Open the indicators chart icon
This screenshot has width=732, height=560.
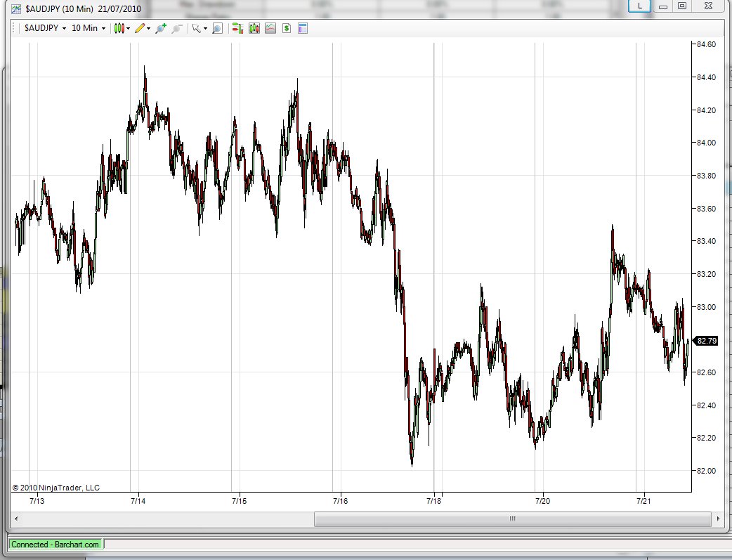(270, 29)
